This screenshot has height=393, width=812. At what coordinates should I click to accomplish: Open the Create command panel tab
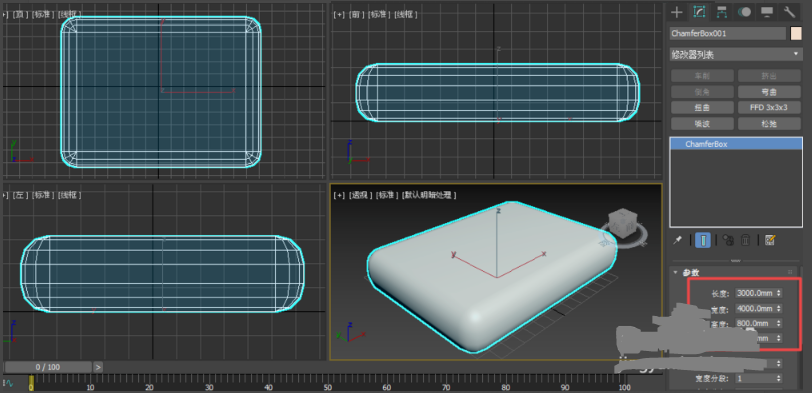pyautogui.click(x=677, y=12)
